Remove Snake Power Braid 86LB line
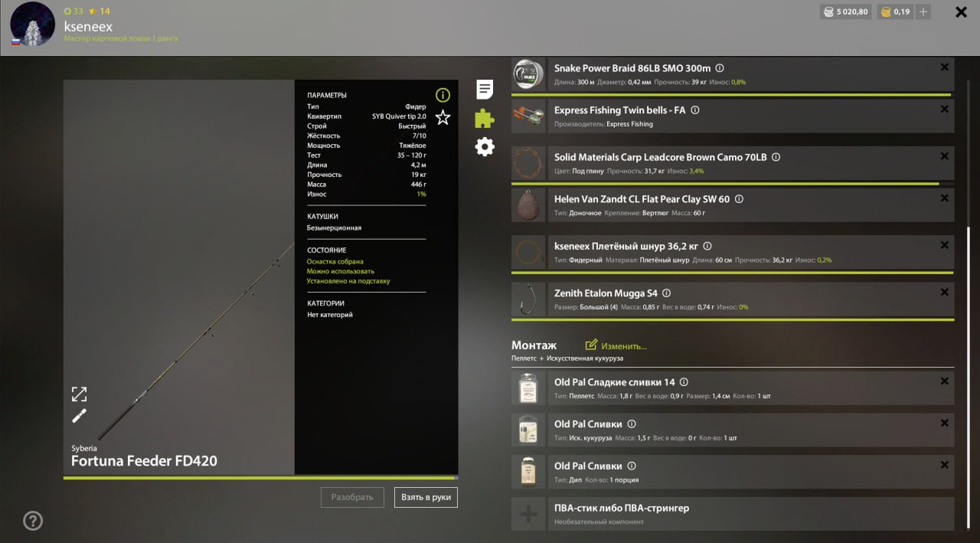This screenshot has height=543, width=980. [944, 67]
